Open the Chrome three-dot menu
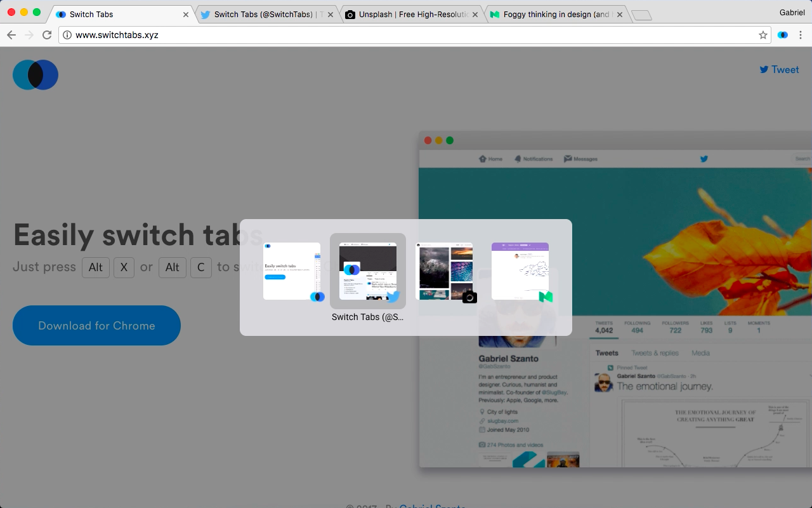The width and height of the screenshot is (812, 508). [x=801, y=35]
